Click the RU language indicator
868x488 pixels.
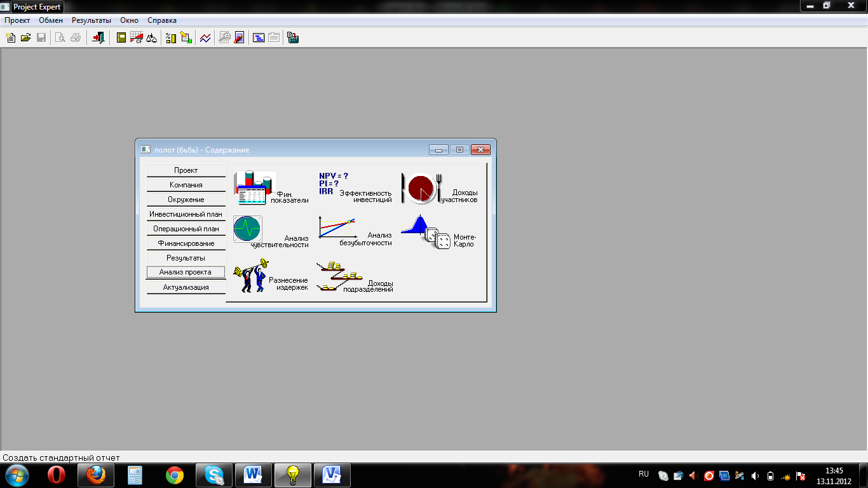point(644,474)
